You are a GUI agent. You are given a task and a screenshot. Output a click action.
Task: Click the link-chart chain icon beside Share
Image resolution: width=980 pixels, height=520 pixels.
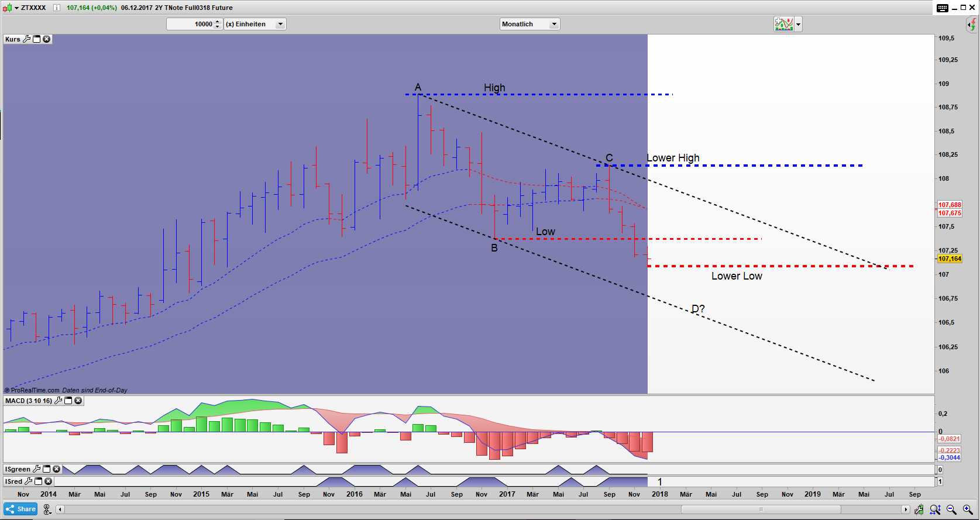[x=47, y=509]
